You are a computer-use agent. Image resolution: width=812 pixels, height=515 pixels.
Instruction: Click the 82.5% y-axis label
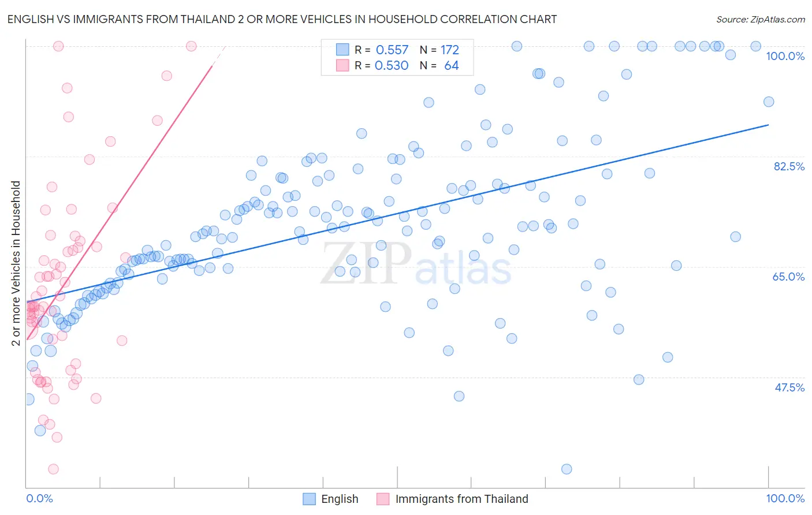tap(789, 166)
